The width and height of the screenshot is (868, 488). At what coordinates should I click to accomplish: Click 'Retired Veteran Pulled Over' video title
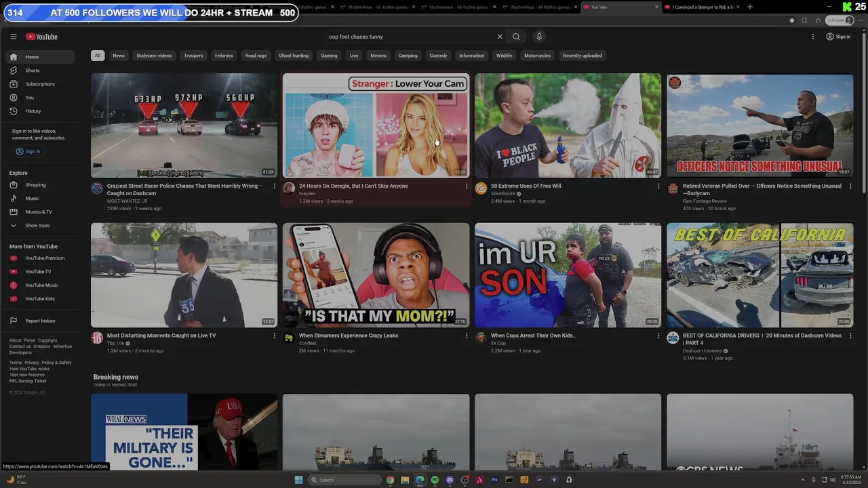click(762, 189)
